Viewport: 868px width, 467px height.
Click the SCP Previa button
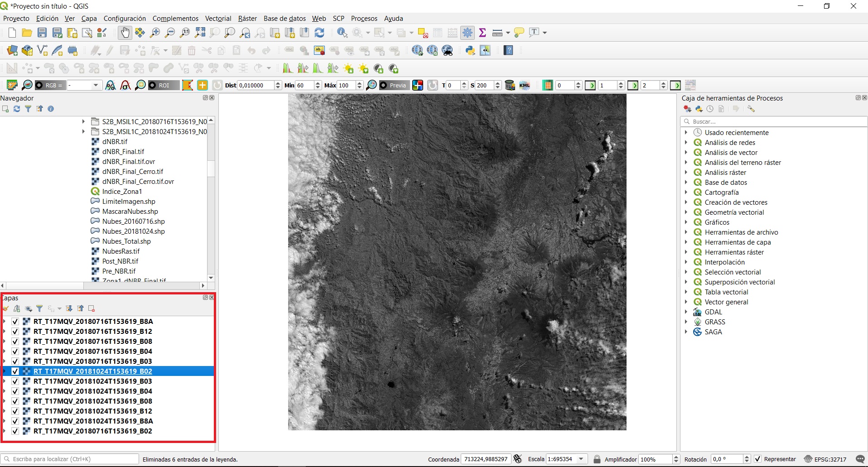pyautogui.click(x=394, y=85)
